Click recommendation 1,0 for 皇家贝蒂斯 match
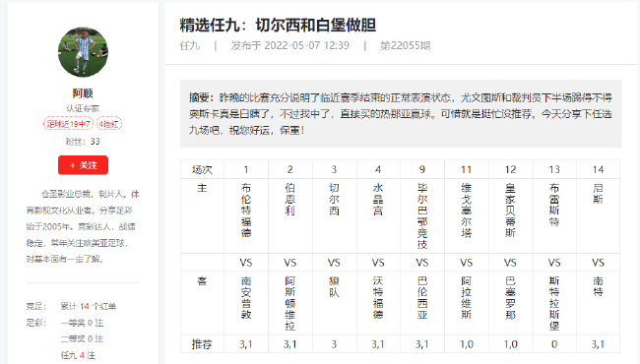 click(510, 344)
